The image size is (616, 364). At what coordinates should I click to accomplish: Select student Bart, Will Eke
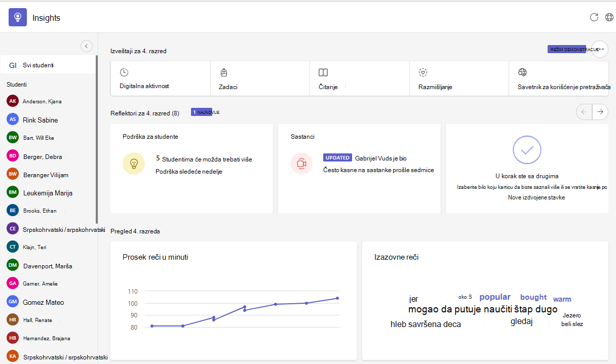48,138
